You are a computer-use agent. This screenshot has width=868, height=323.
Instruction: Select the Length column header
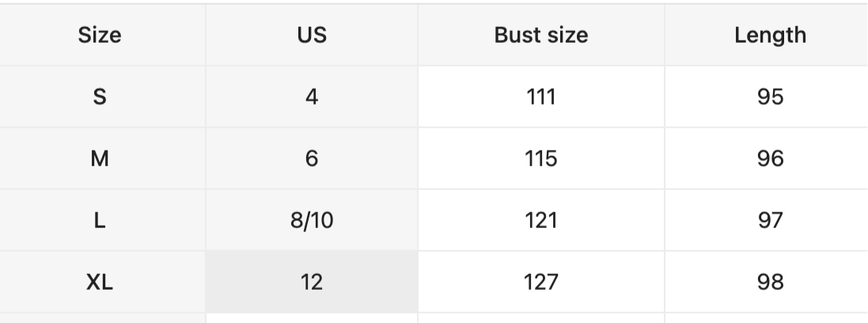click(770, 35)
